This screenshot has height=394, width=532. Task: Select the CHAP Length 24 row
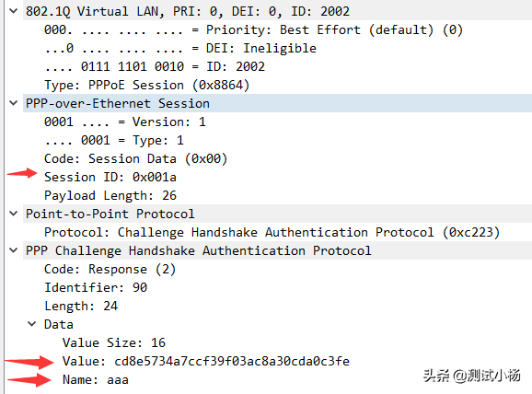[81, 306]
